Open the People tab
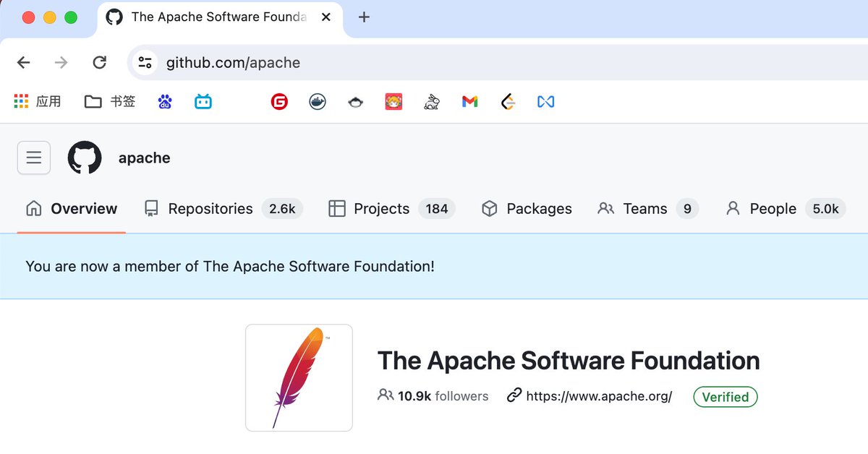 (785, 209)
